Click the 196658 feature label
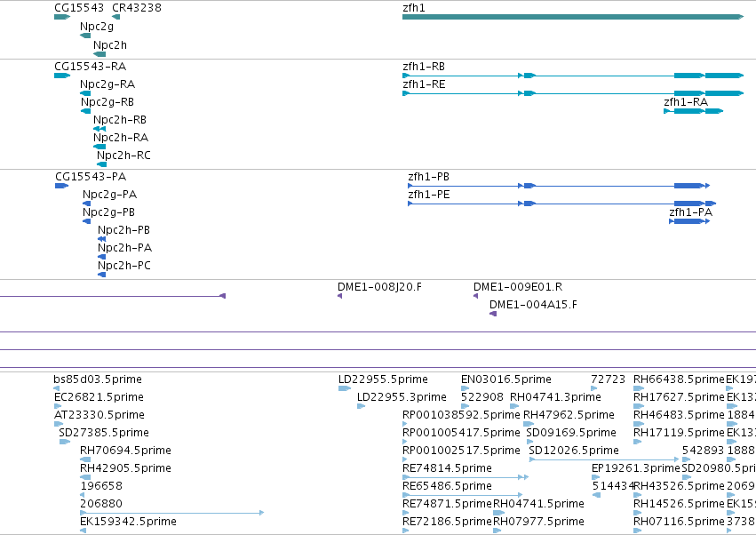This screenshot has width=756, height=535. tap(100, 486)
